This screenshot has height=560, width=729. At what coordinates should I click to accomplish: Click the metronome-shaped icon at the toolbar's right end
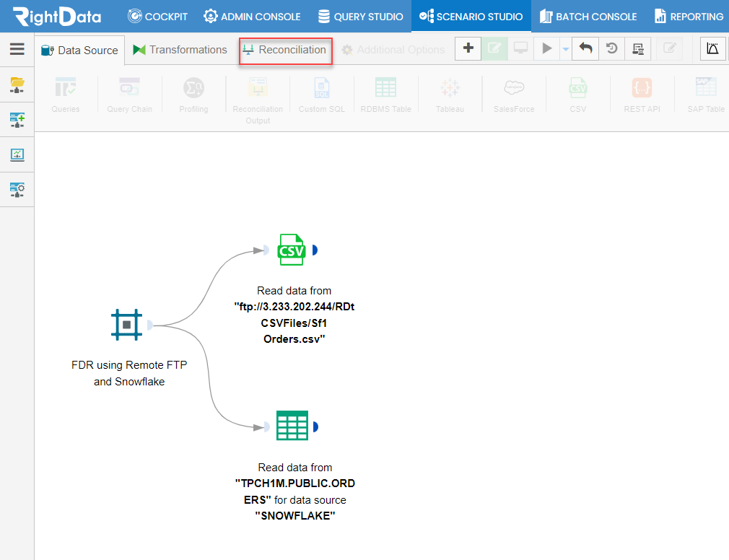pos(712,48)
